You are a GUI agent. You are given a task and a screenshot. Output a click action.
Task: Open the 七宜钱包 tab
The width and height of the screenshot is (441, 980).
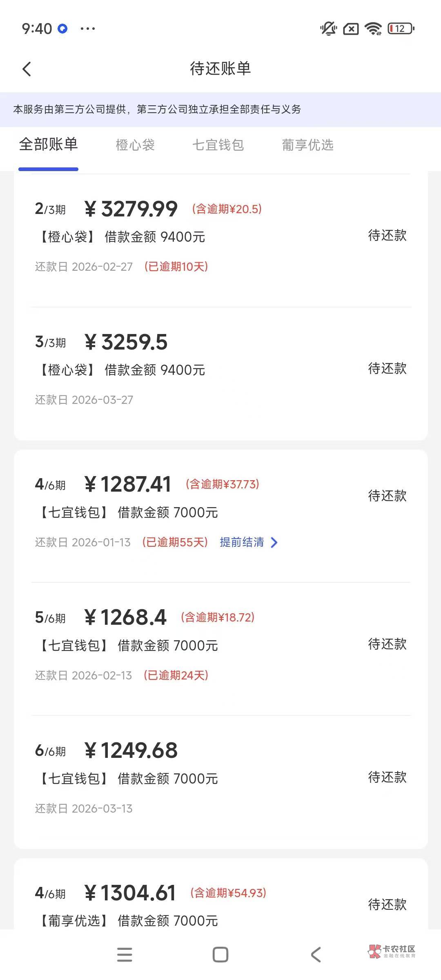[218, 145]
